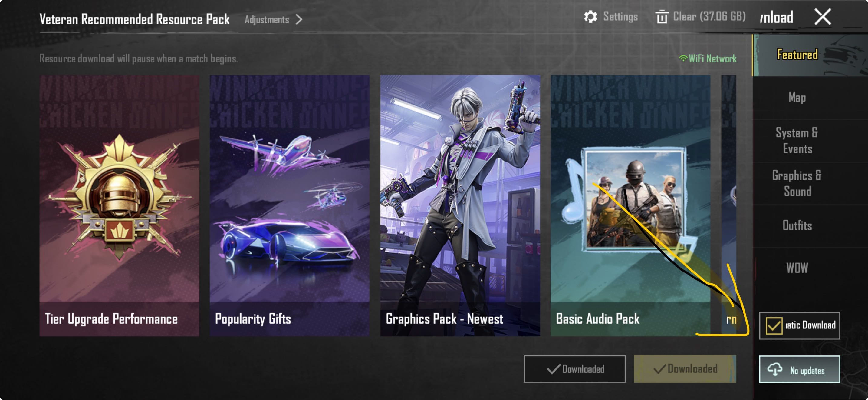Close the resource pack window with X
Image resolution: width=868 pixels, height=400 pixels.
click(x=823, y=17)
